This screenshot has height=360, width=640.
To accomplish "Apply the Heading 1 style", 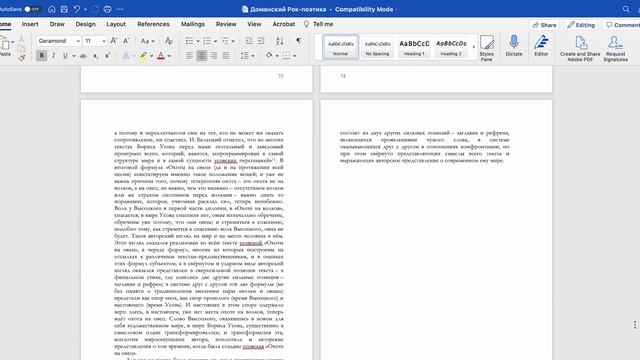I will [x=414, y=47].
